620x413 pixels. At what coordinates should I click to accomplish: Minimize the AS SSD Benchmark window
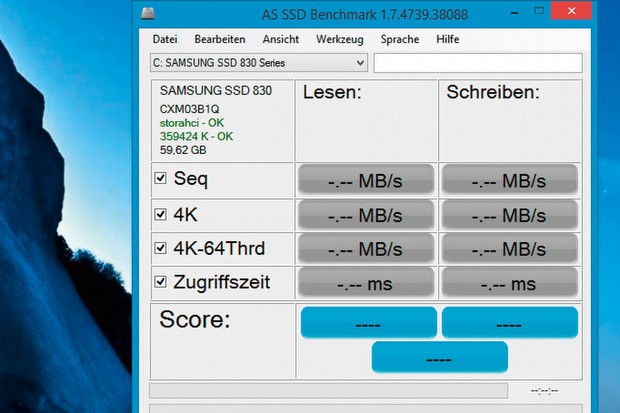pyautogui.click(x=514, y=12)
